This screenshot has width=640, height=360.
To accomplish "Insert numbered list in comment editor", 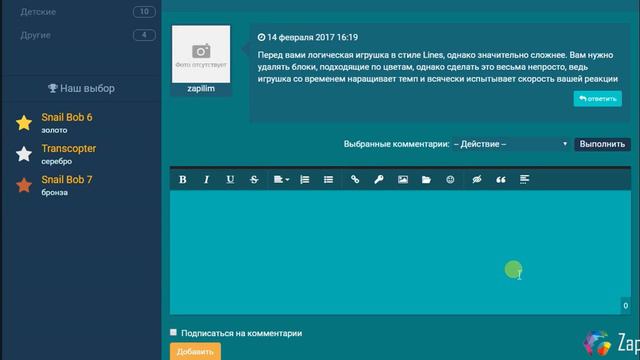I will tap(304, 180).
